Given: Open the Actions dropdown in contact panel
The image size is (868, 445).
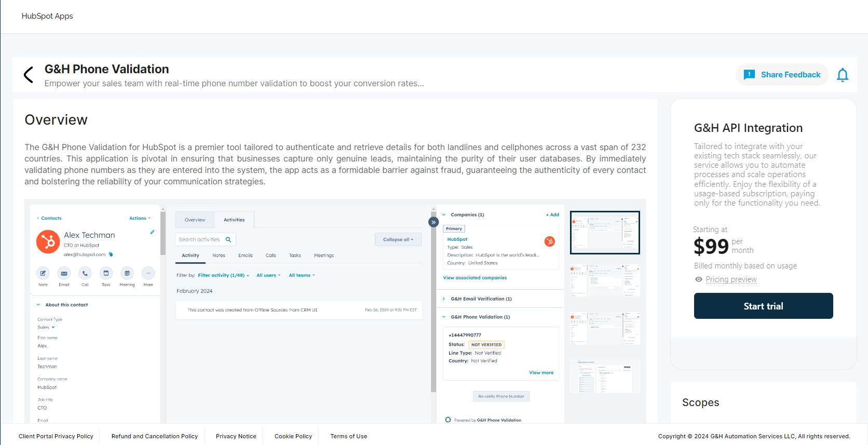Looking at the screenshot, I should (x=140, y=218).
